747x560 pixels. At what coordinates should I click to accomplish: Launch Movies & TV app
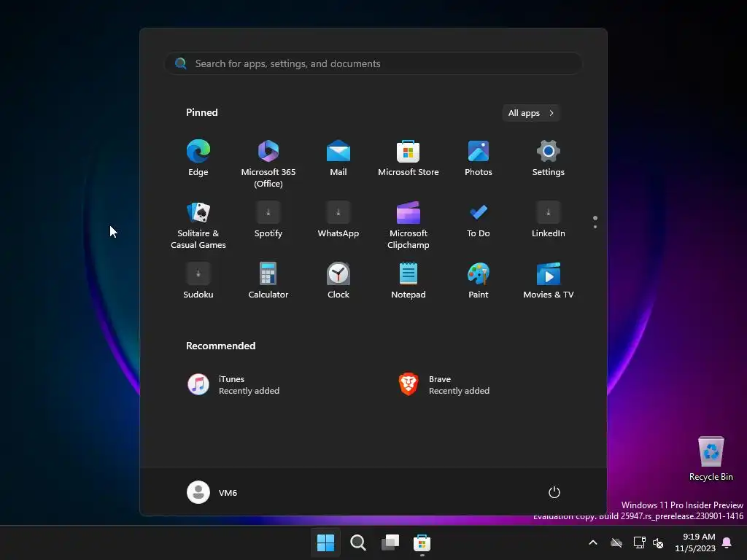click(x=549, y=281)
